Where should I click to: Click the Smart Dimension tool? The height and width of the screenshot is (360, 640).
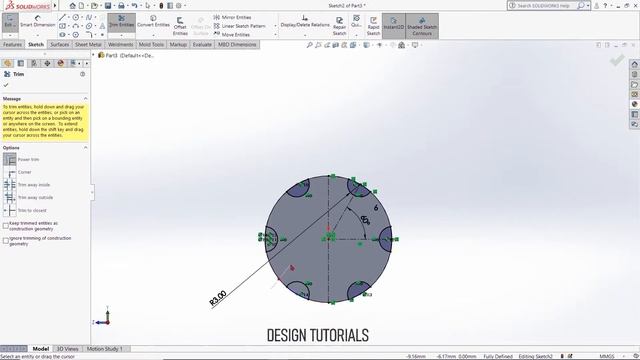pyautogui.click(x=38, y=21)
